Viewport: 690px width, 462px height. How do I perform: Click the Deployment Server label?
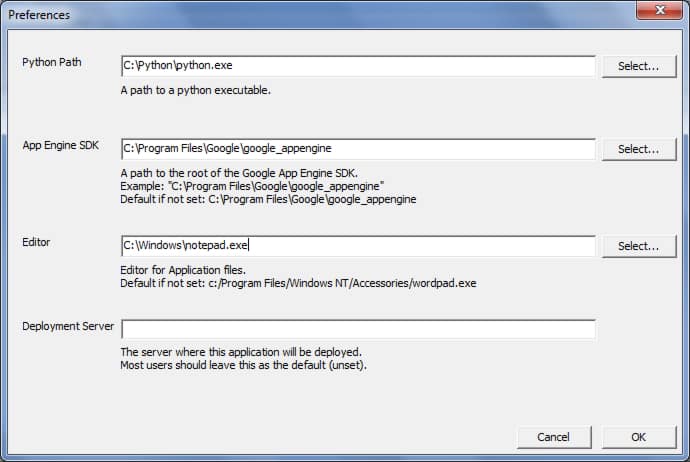[68, 325]
